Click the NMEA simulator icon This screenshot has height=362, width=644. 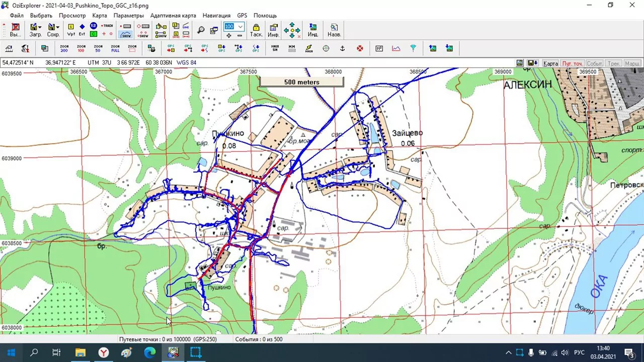tap(275, 48)
